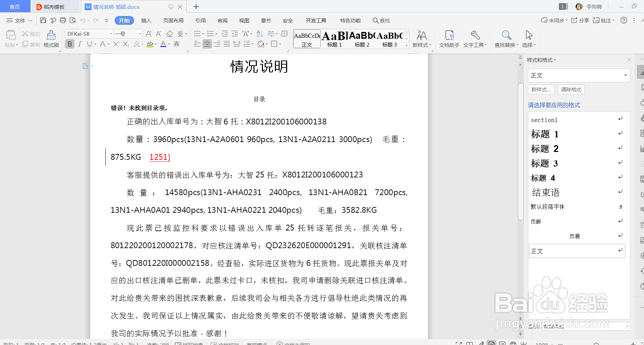Select 标题 1 in the styles list
The width and height of the screenshot is (644, 345).
[545, 134]
